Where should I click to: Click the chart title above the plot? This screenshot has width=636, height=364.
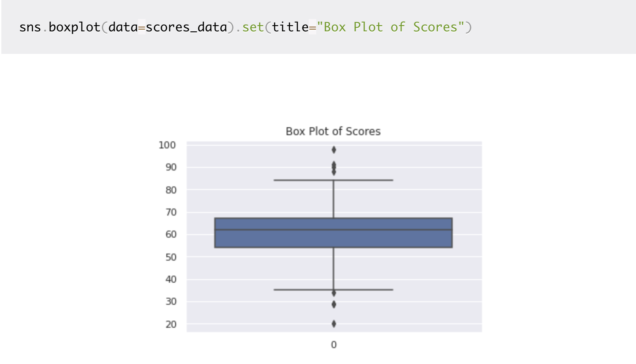[x=333, y=132]
